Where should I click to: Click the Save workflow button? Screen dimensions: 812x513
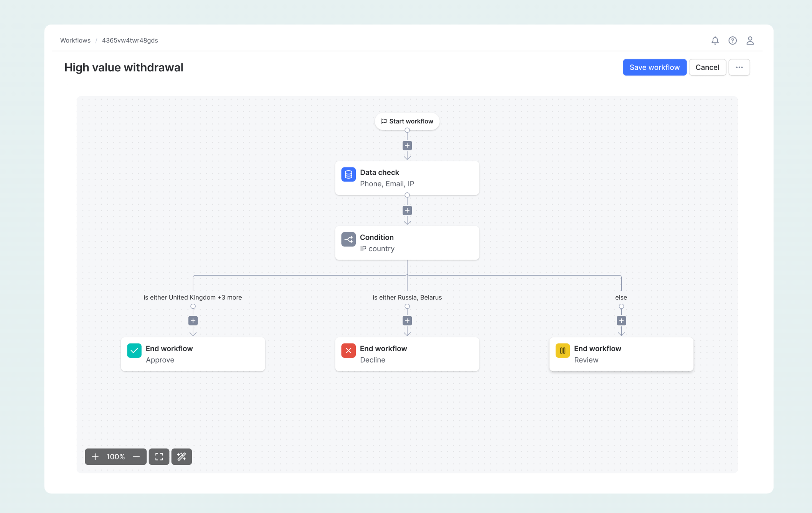[654, 67]
